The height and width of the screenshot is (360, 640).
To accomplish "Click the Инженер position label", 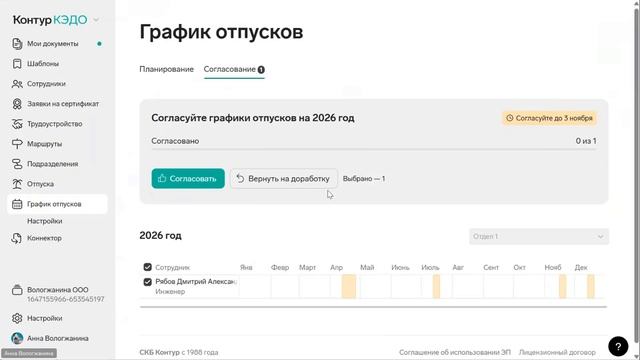I will click(x=170, y=291).
